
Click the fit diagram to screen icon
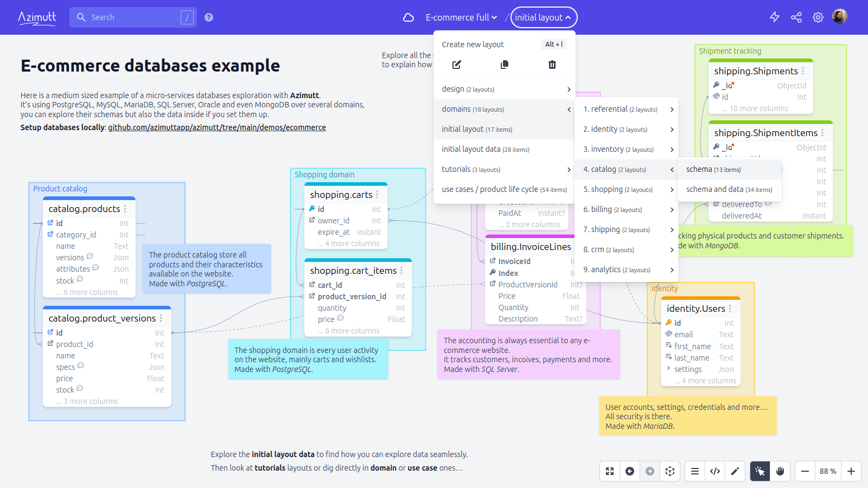(610, 471)
